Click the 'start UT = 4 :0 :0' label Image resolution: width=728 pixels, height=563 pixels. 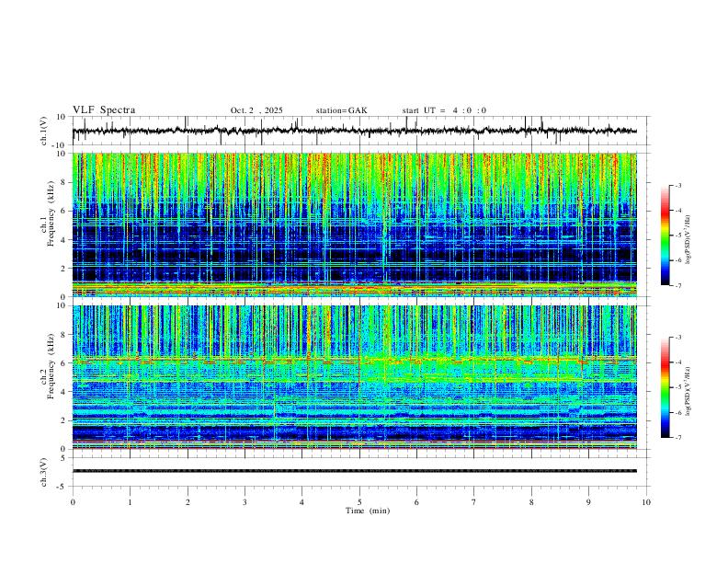(444, 110)
